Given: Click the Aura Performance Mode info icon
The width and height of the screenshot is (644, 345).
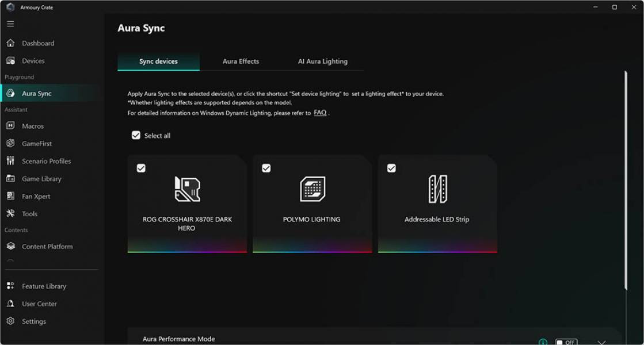Looking at the screenshot, I should click(x=543, y=342).
